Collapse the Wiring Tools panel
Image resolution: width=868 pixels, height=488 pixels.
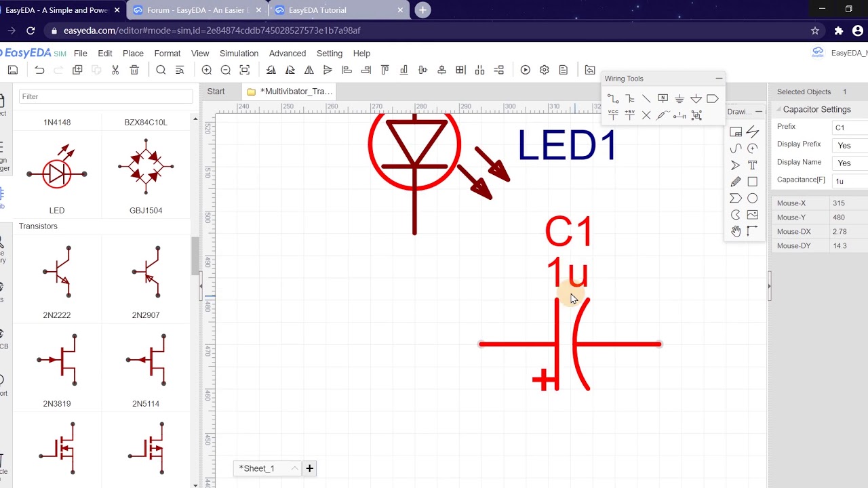click(x=719, y=79)
